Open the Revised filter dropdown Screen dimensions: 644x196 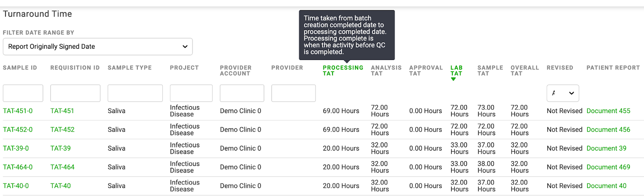[563, 93]
